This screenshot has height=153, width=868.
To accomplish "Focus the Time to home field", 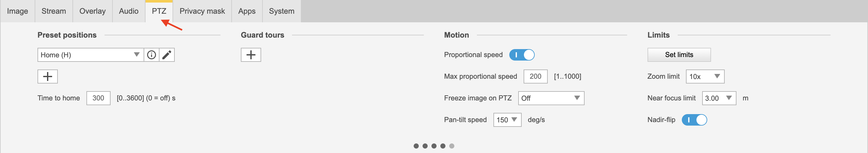I will 98,98.
